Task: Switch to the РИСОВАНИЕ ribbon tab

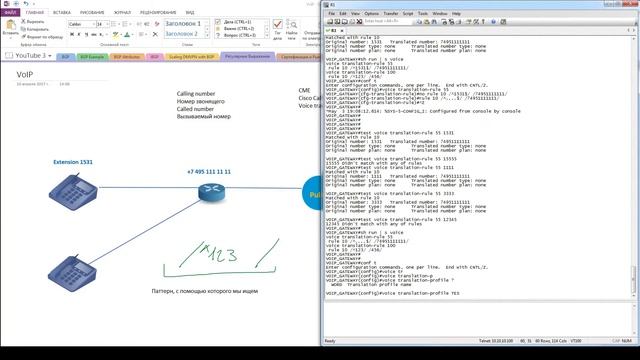Action: [x=92, y=13]
